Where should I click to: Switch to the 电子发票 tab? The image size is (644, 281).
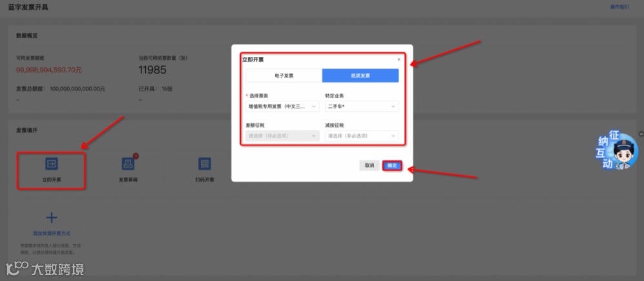tap(284, 76)
